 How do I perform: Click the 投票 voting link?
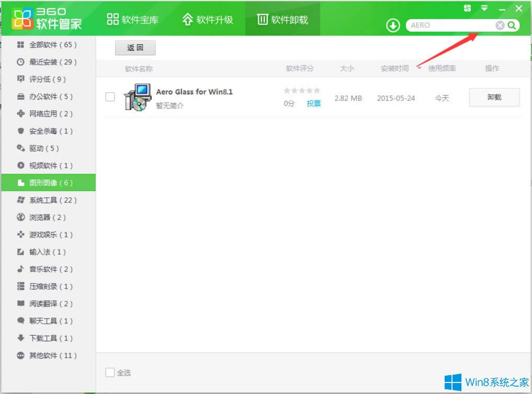click(313, 103)
